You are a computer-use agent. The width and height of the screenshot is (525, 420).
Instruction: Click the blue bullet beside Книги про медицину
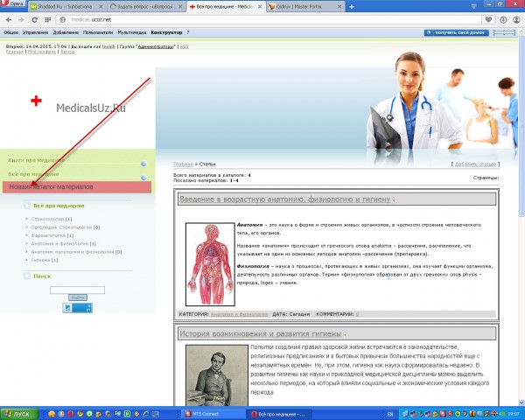click(144, 164)
